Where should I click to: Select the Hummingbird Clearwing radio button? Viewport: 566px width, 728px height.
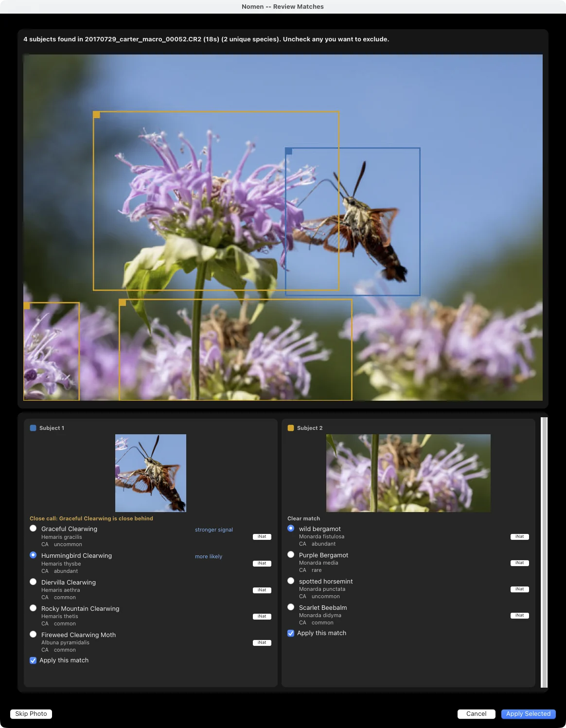point(33,555)
